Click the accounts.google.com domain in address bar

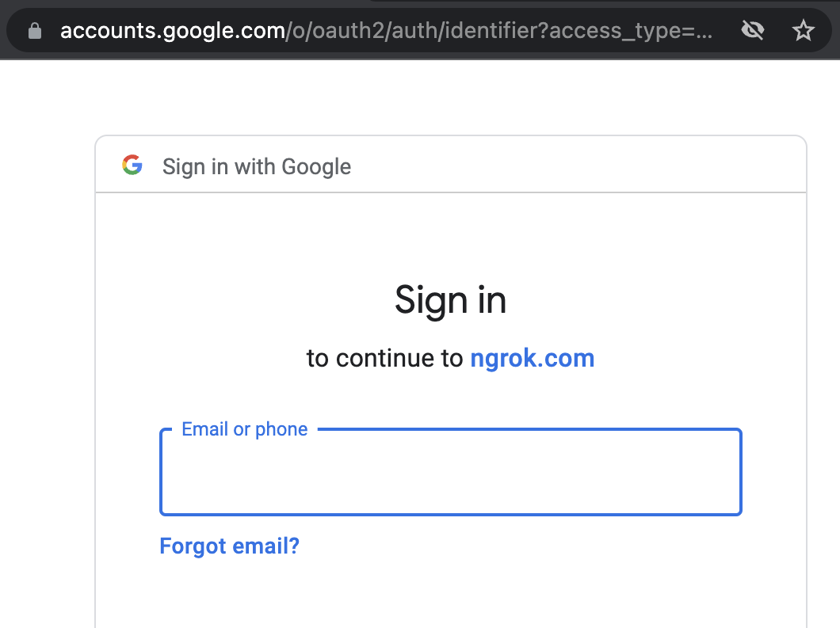173,31
